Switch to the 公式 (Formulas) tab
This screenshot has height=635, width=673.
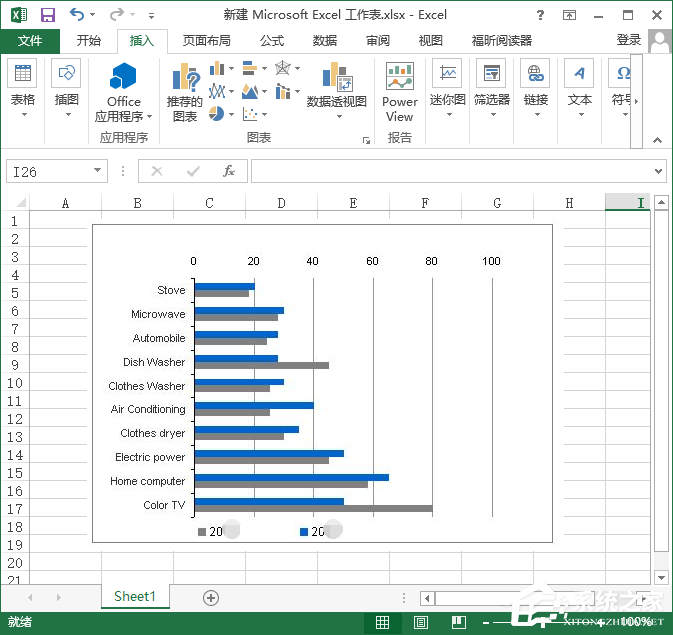coord(272,41)
